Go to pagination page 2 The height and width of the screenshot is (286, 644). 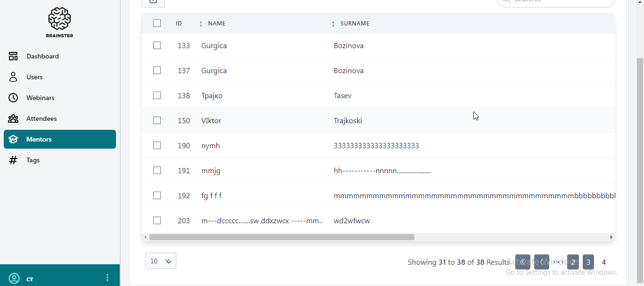coord(573,262)
